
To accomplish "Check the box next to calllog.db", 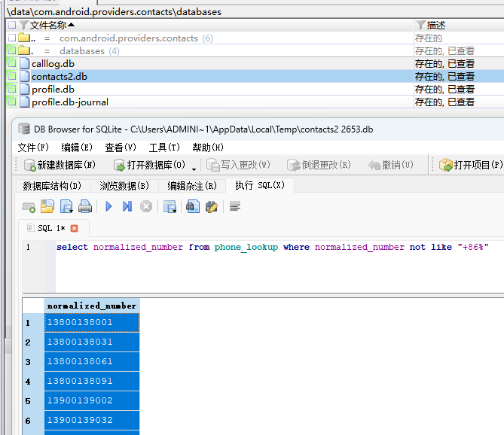I will coord(11,64).
